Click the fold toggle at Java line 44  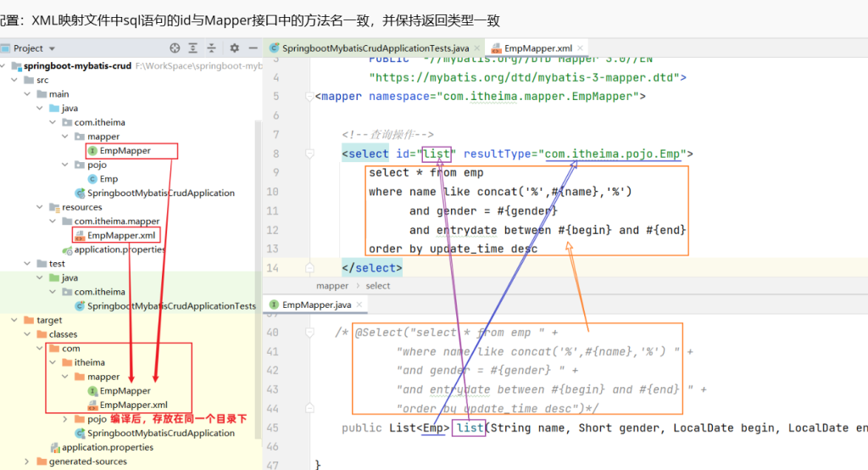[x=309, y=408]
